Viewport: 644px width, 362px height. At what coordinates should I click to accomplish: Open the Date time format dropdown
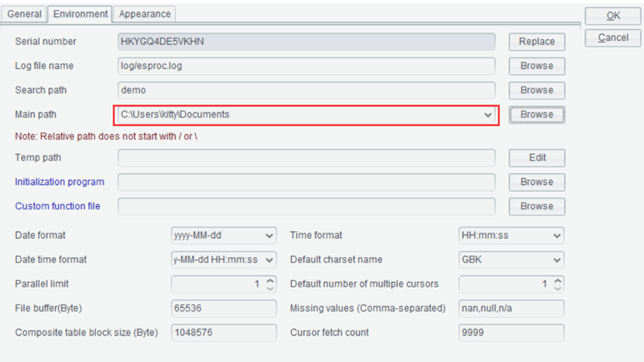pyautogui.click(x=269, y=260)
